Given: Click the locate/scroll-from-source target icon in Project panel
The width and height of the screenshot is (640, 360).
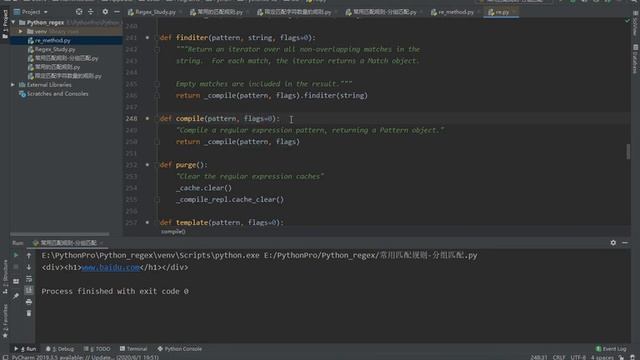Looking at the screenshot, I should pyautogui.click(x=79, y=12).
